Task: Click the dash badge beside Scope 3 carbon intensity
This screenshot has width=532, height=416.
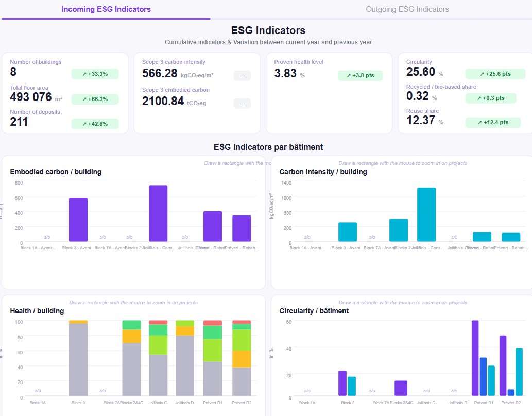Action: [x=242, y=75]
